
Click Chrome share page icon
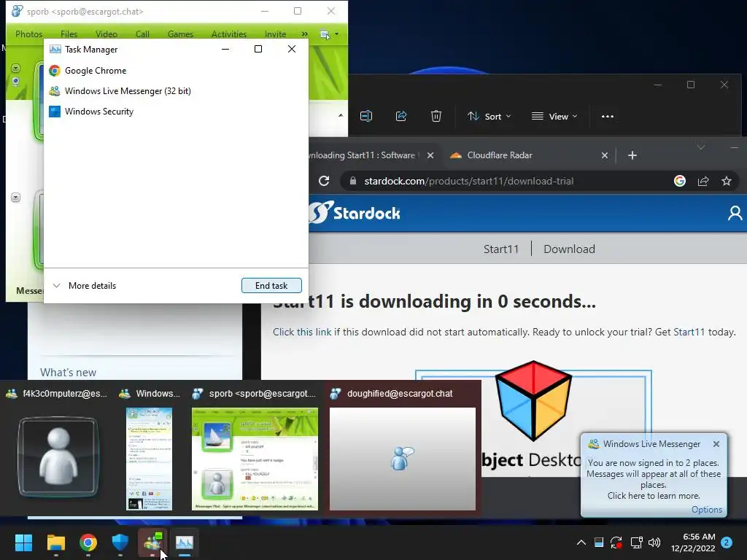[x=703, y=181]
